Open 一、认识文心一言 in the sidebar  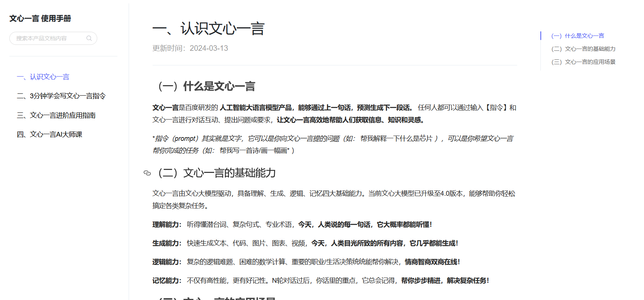click(43, 77)
